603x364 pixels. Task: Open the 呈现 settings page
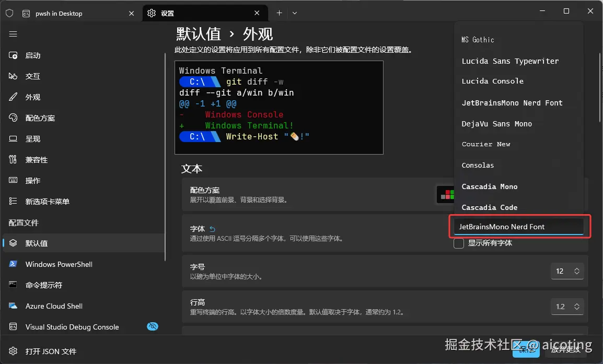[x=84, y=139]
